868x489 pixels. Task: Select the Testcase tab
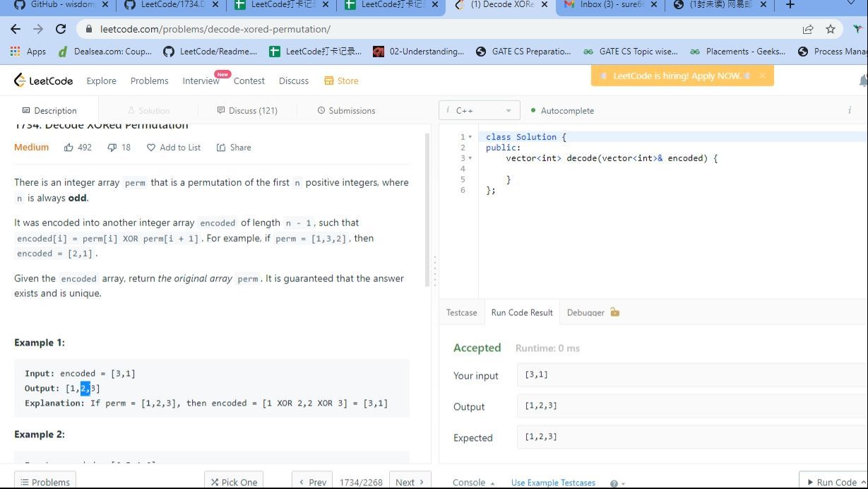tap(461, 312)
